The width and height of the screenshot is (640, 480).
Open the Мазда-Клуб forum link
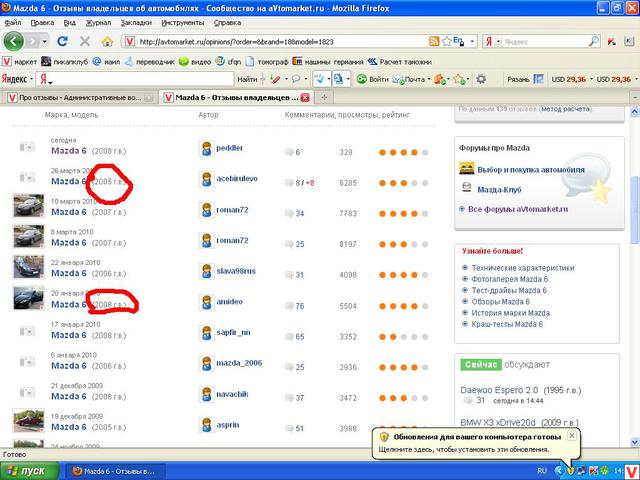coord(499,189)
